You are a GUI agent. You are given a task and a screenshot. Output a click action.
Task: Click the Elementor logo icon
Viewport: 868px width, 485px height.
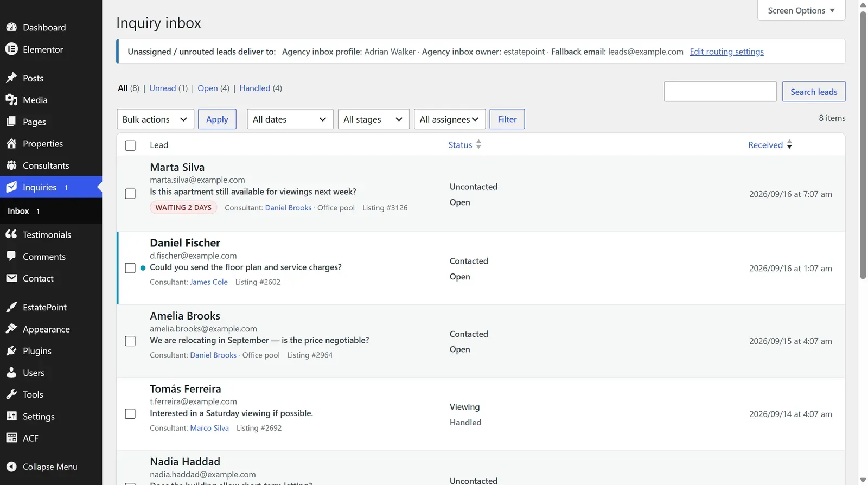11,49
